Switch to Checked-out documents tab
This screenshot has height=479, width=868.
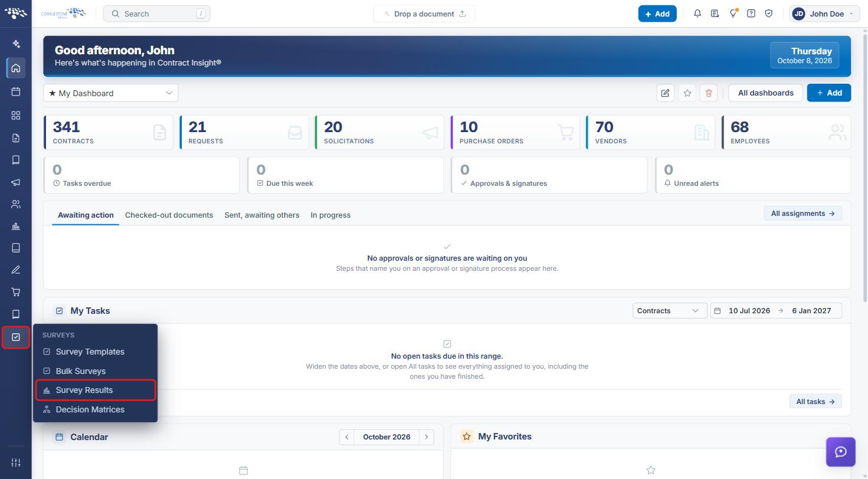coord(169,215)
